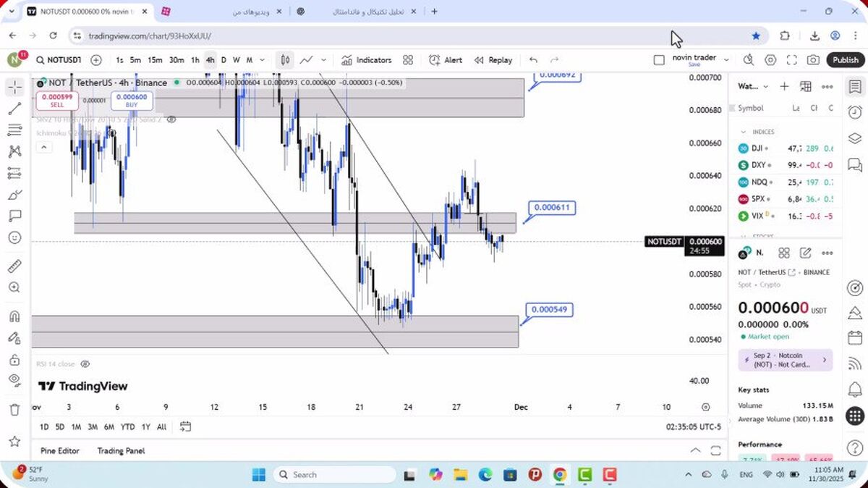Select DJI in the watchlist
The width and height of the screenshot is (868, 488).
[786, 148]
